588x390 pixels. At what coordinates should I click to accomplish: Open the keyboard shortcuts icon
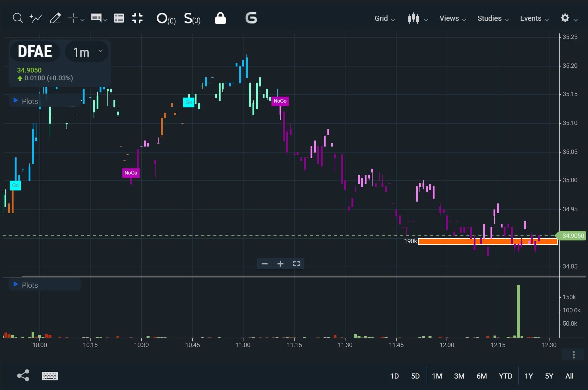click(x=50, y=376)
